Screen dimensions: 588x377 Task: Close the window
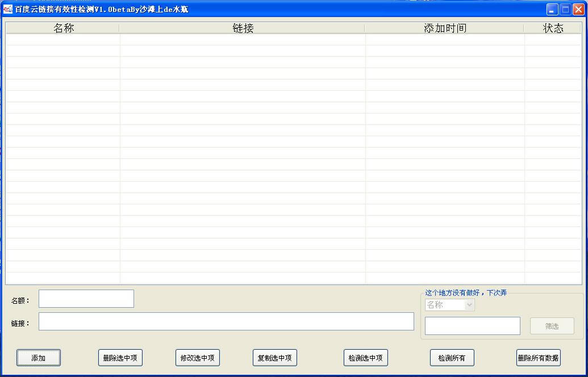pos(578,10)
